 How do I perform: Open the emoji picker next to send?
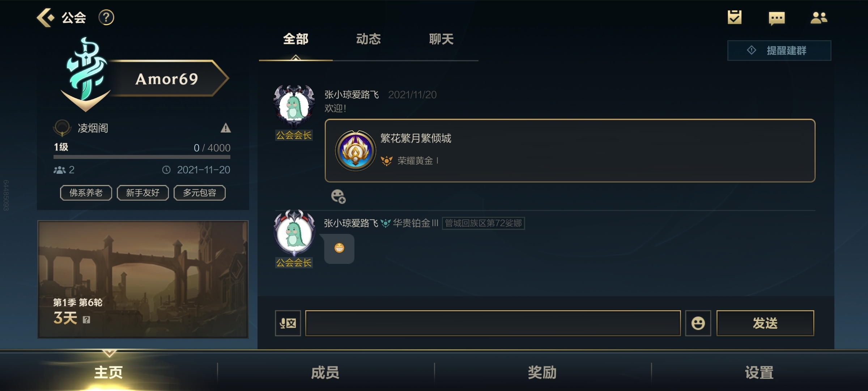698,323
